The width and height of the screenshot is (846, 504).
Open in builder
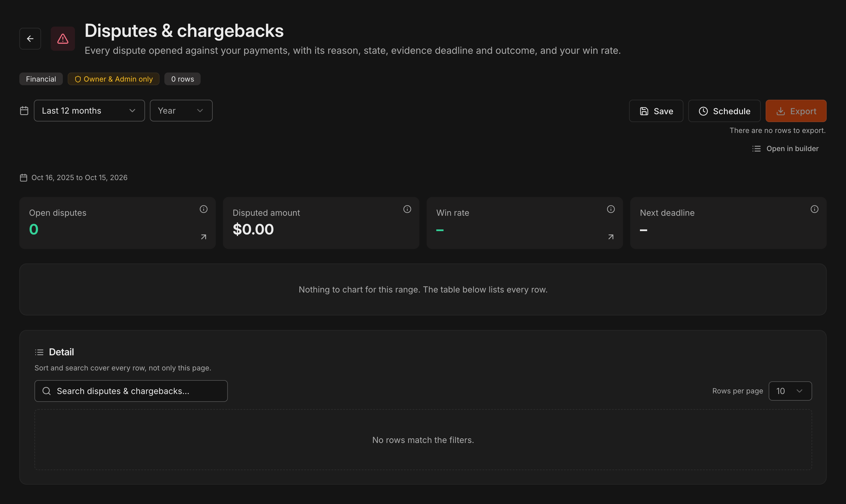[785, 149]
